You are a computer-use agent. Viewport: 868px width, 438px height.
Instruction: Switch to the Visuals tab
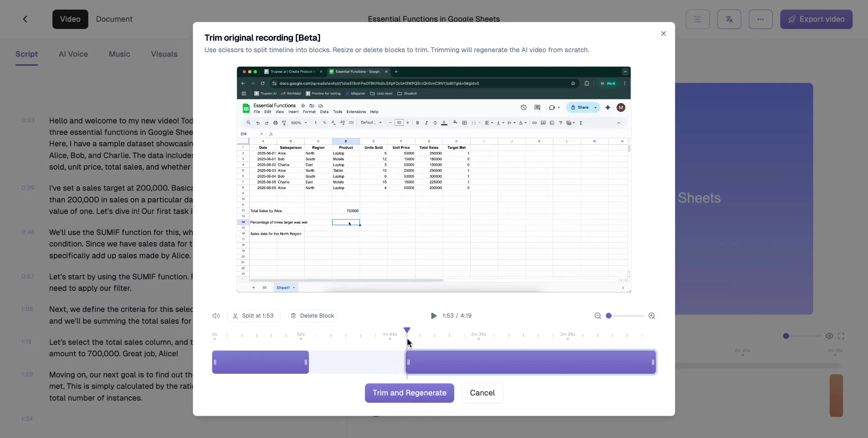(164, 54)
